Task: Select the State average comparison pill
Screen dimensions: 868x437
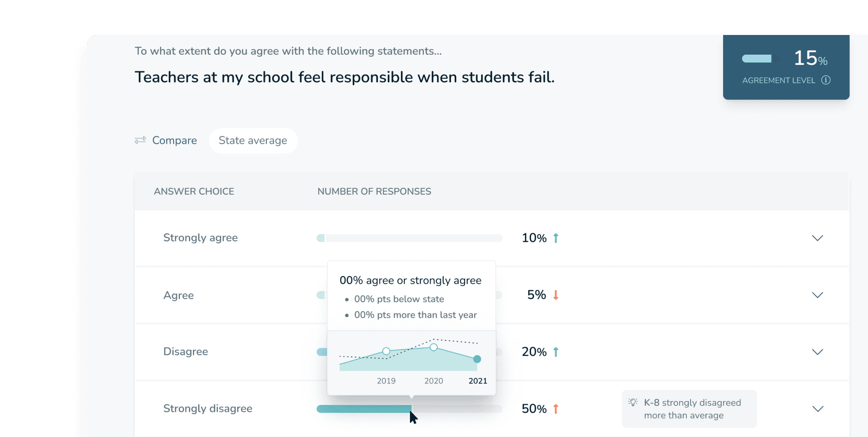Action: click(x=253, y=141)
